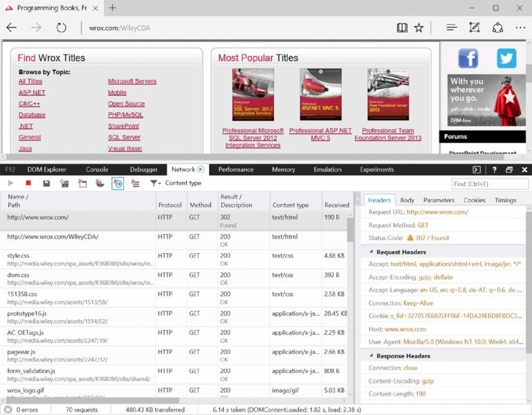Open Professional Team Foundation Server 2013 link

(388, 134)
